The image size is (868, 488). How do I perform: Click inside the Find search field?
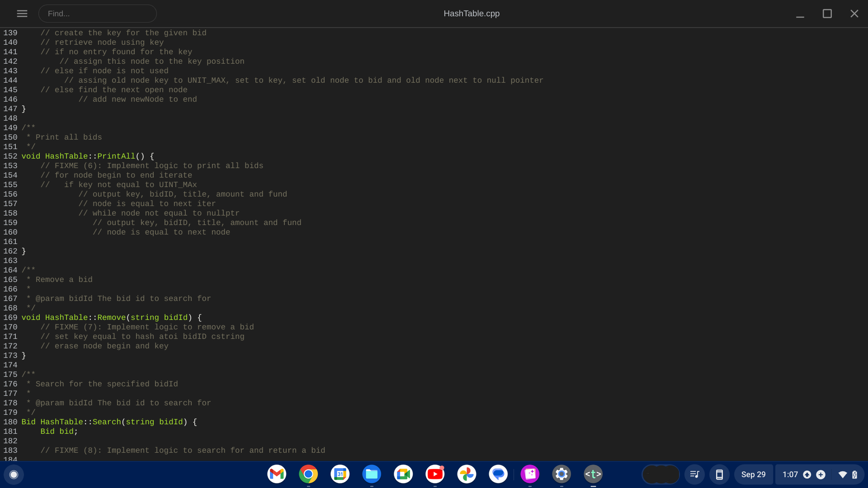click(98, 14)
